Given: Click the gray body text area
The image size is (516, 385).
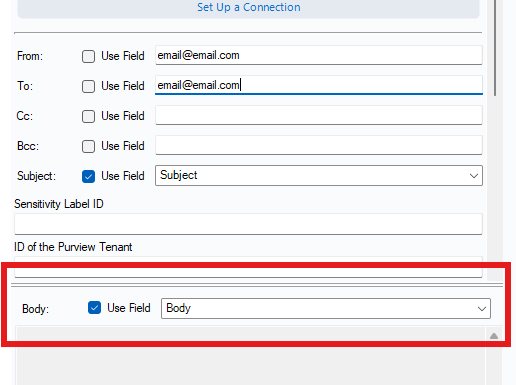Looking at the screenshot, I should click(250, 356).
